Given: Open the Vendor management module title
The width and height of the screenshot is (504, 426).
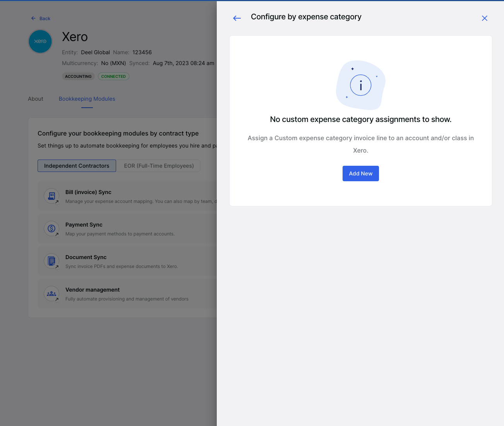Looking at the screenshot, I should coord(93,290).
